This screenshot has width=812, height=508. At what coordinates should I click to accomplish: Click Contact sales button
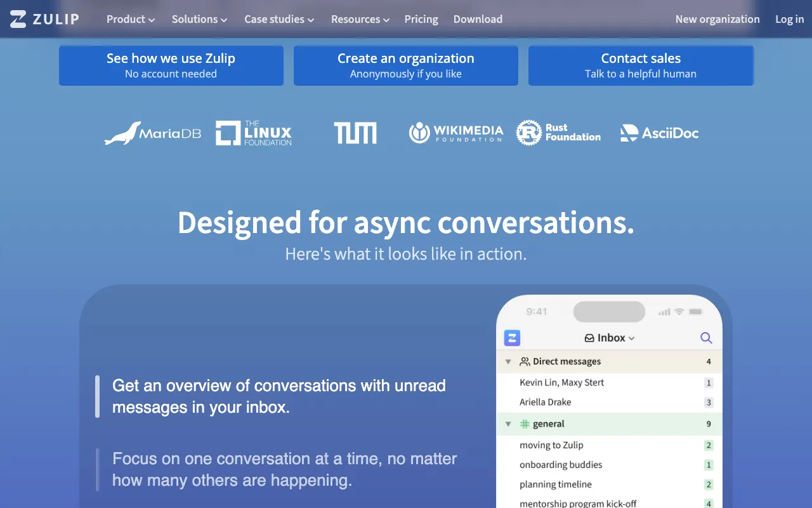point(641,65)
